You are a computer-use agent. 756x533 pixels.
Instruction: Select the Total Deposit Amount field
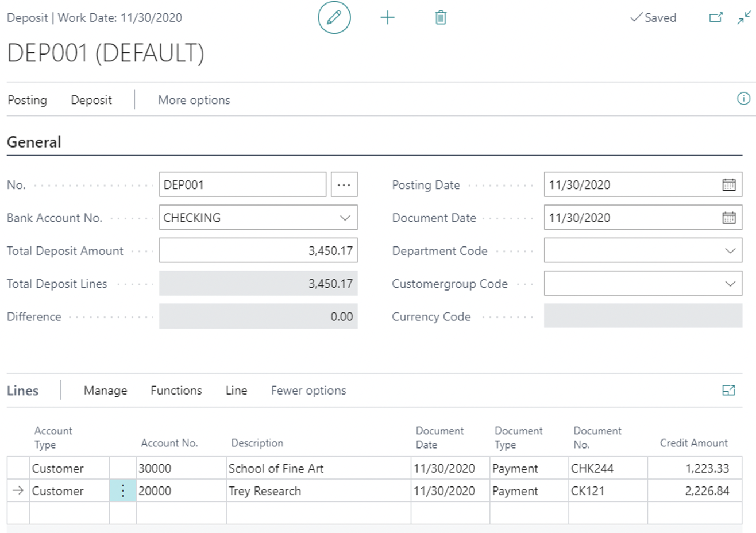pyautogui.click(x=258, y=250)
